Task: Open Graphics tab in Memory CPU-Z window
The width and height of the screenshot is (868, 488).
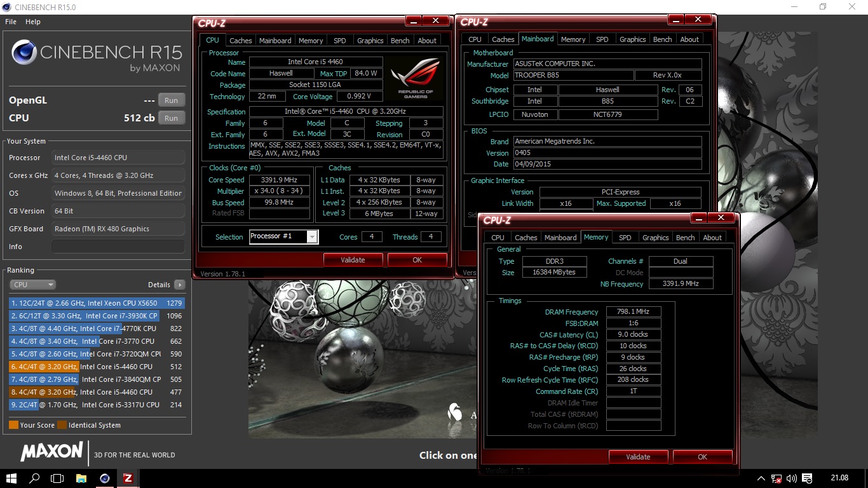Action: click(656, 238)
